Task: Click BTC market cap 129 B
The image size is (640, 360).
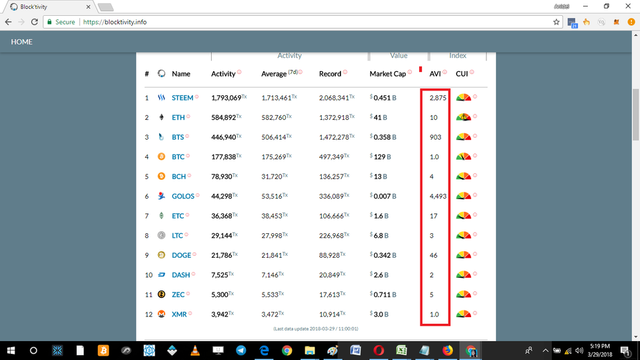Action: tap(382, 157)
